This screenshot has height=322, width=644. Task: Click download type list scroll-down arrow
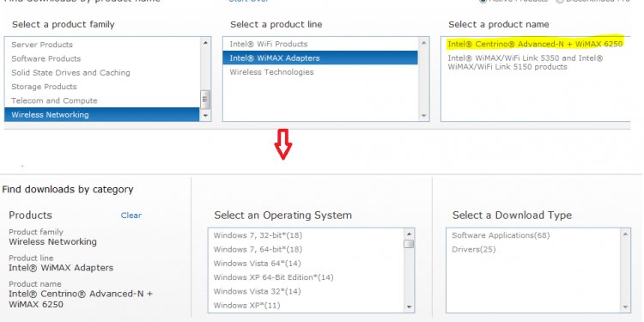(x=625, y=307)
